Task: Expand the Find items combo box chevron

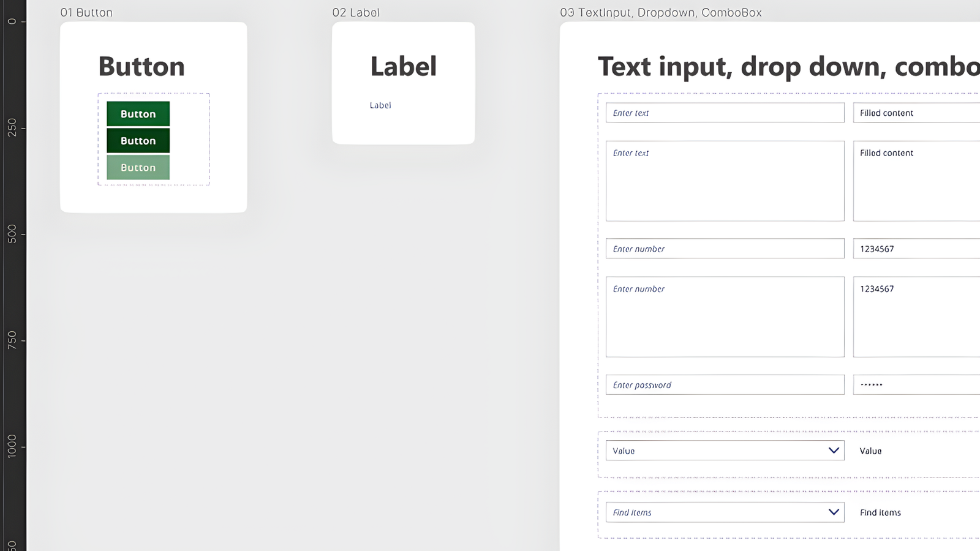Action: click(x=834, y=512)
